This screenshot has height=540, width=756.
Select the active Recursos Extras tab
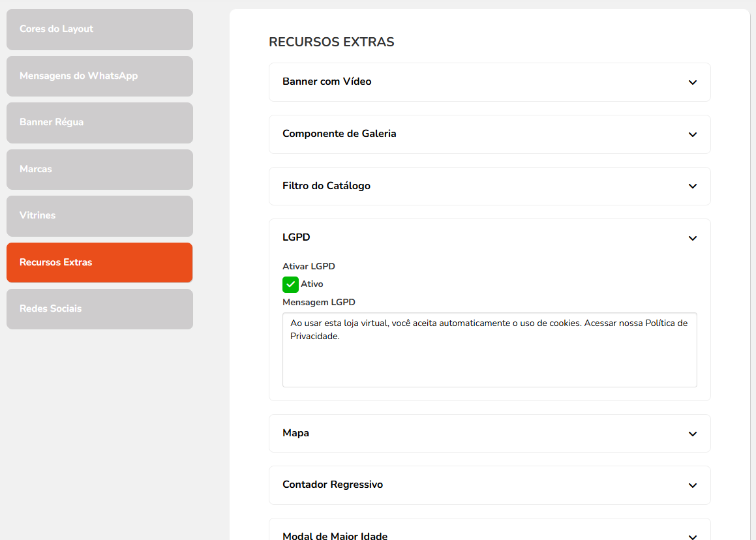[x=100, y=263]
